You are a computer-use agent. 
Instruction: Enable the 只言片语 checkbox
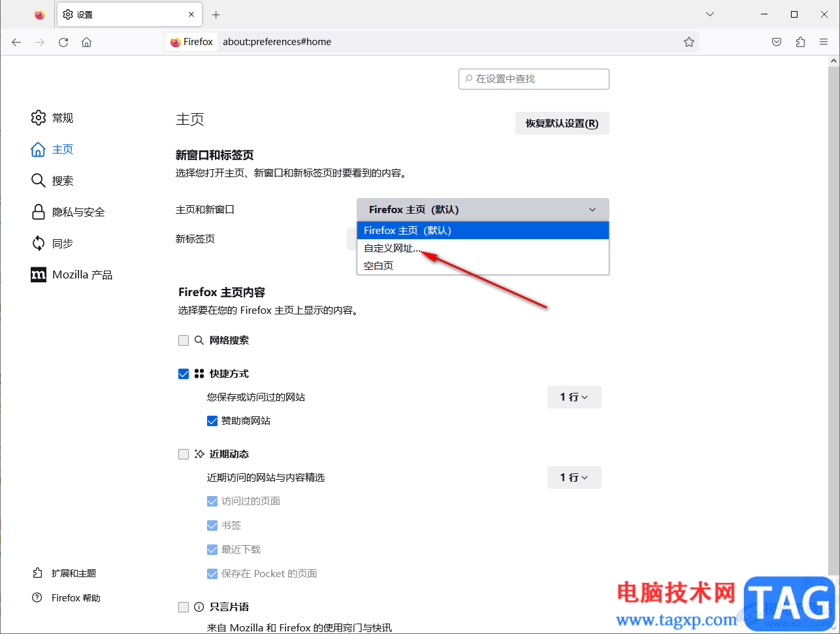coord(184,607)
